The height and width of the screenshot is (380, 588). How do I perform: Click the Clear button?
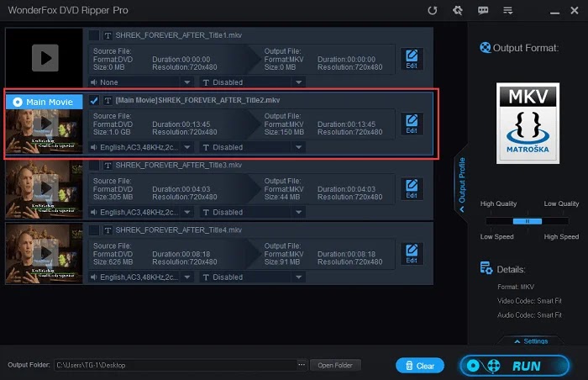(x=420, y=366)
